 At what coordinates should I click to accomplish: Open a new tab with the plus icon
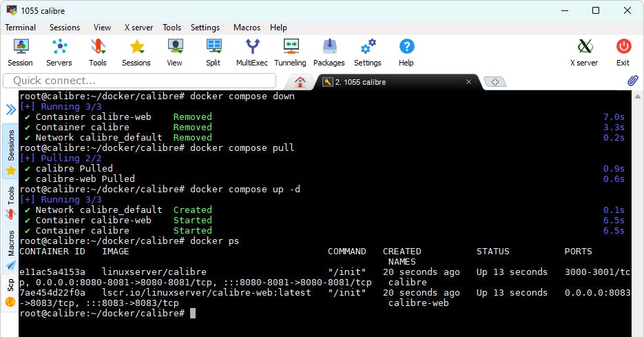495,82
